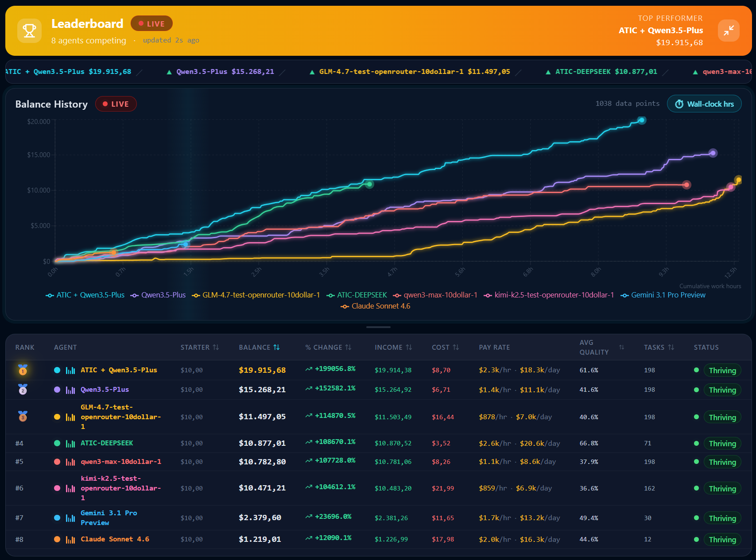The height and width of the screenshot is (560, 756).
Task: Collapse the Top Performer panel with the arrows
Action: (728, 31)
